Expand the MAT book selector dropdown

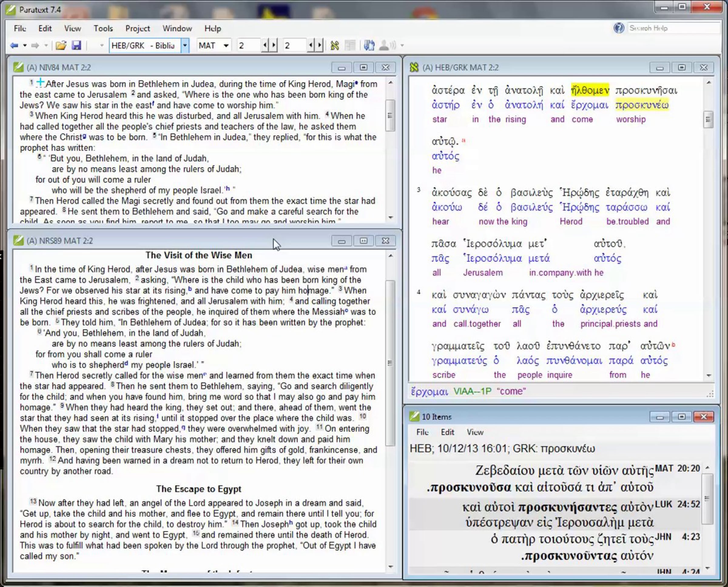226,45
